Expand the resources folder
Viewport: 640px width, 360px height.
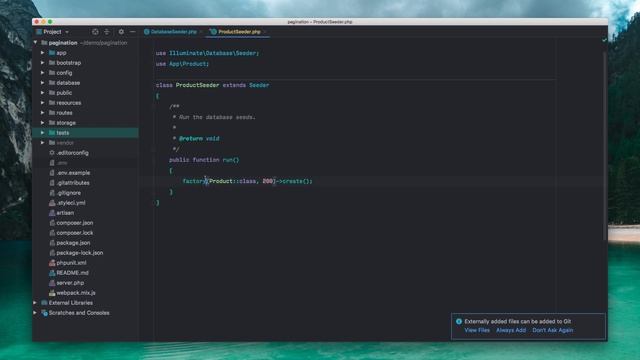pyautogui.click(x=42, y=103)
